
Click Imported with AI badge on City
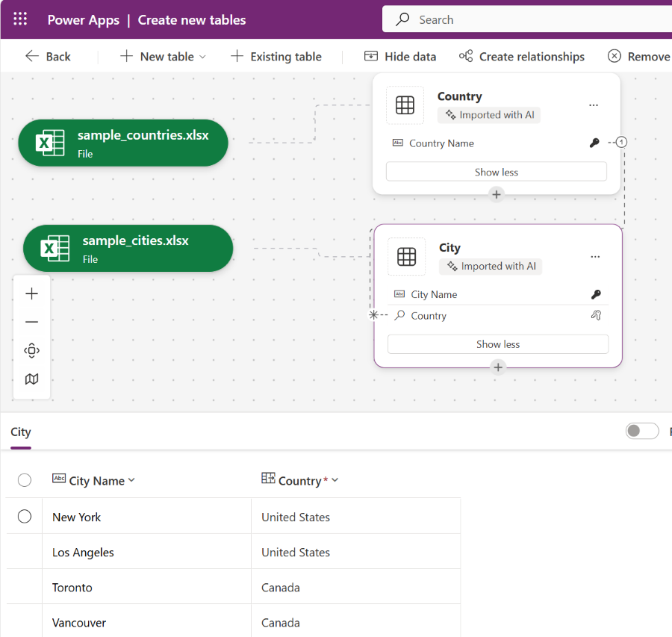491,266
